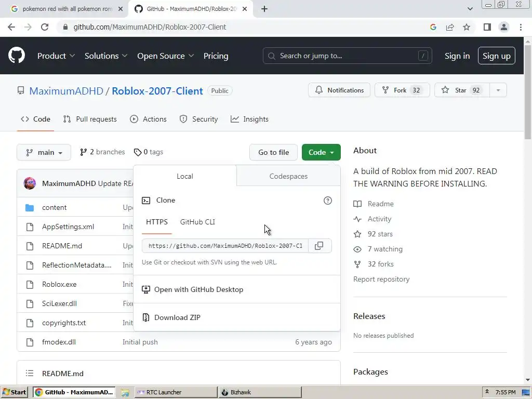532x399 pixels.
Task: Switch to RTC Launcher in taskbar
Action: (176, 392)
